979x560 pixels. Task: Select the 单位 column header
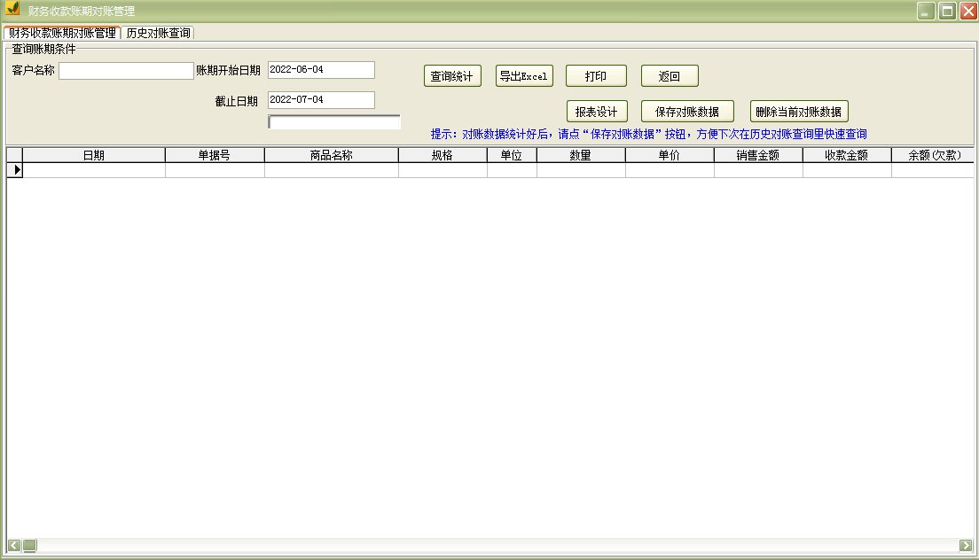512,155
